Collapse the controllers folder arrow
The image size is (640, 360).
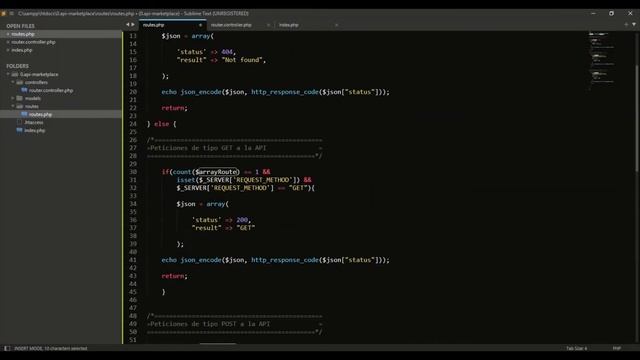coord(13,82)
